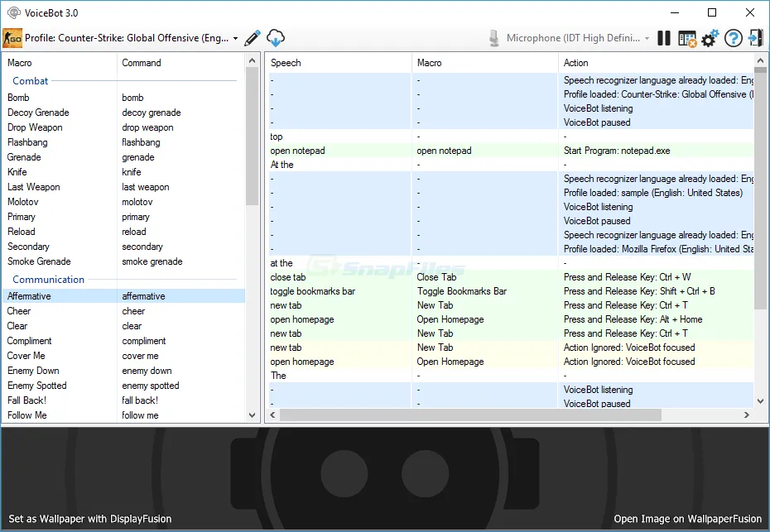Collapse the Communication macro group
This screenshot has height=532, width=770.
point(48,280)
